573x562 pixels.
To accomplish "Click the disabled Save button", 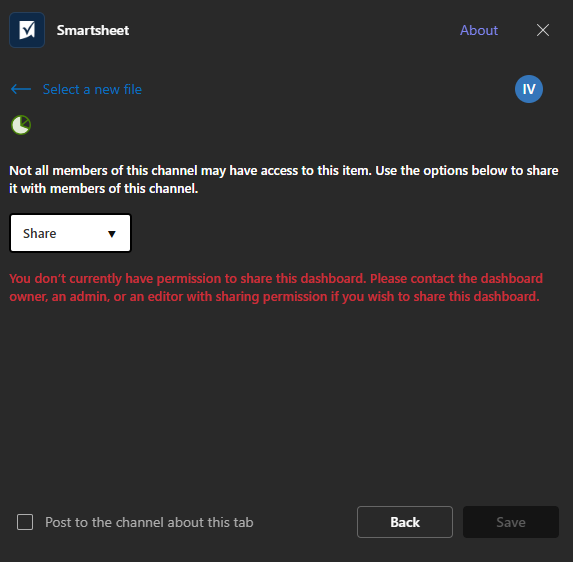I will coord(511,522).
